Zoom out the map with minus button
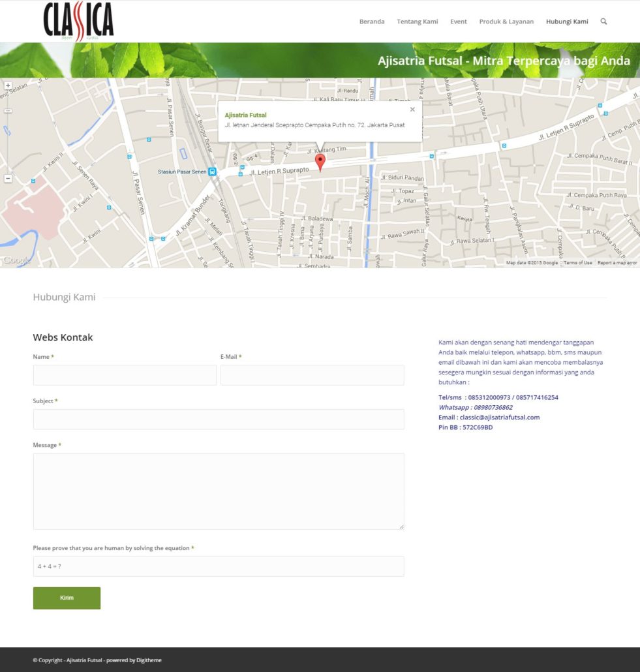Screen dimensions: 640x672 tap(8, 178)
